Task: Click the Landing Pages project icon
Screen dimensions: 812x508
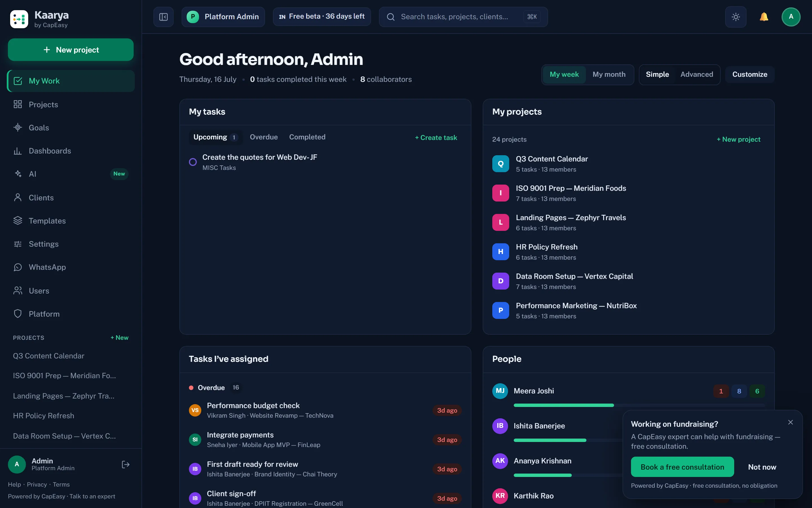Action: pyautogui.click(x=501, y=222)
